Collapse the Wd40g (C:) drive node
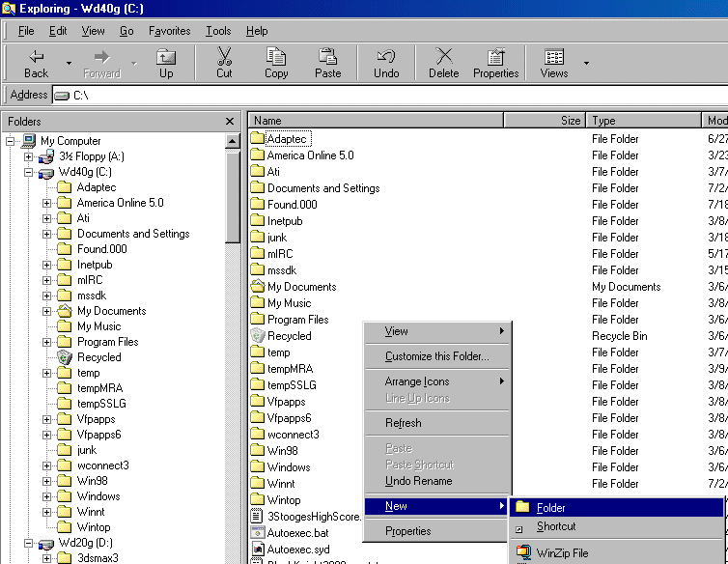The width and height of the screenshot is (728, 564). 28,172
